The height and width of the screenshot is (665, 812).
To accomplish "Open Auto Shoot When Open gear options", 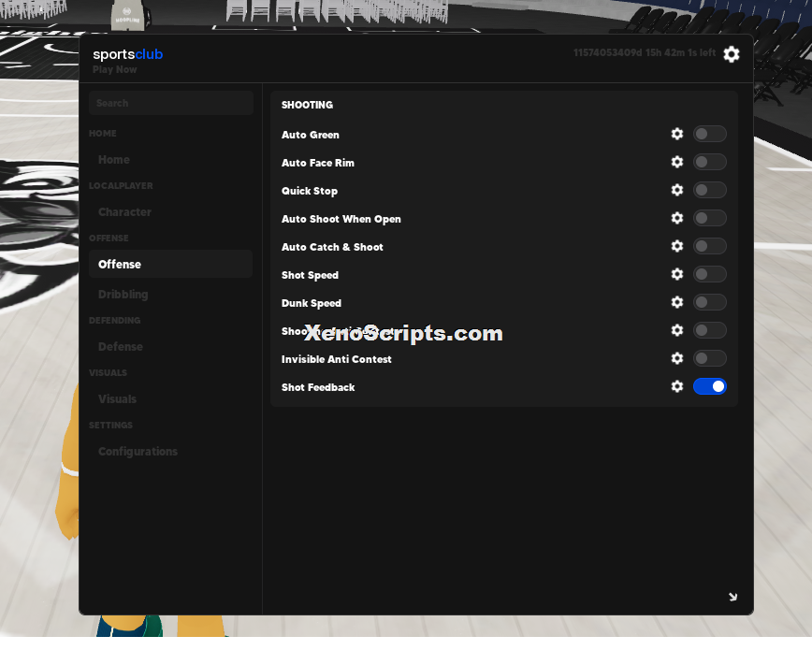I will click(677, 218).
